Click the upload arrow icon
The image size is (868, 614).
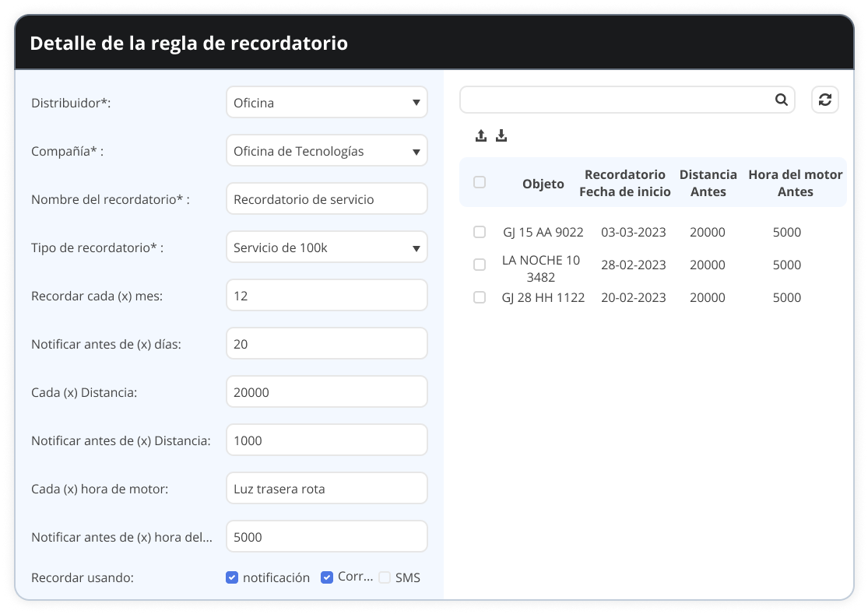[x=481, y=136]
